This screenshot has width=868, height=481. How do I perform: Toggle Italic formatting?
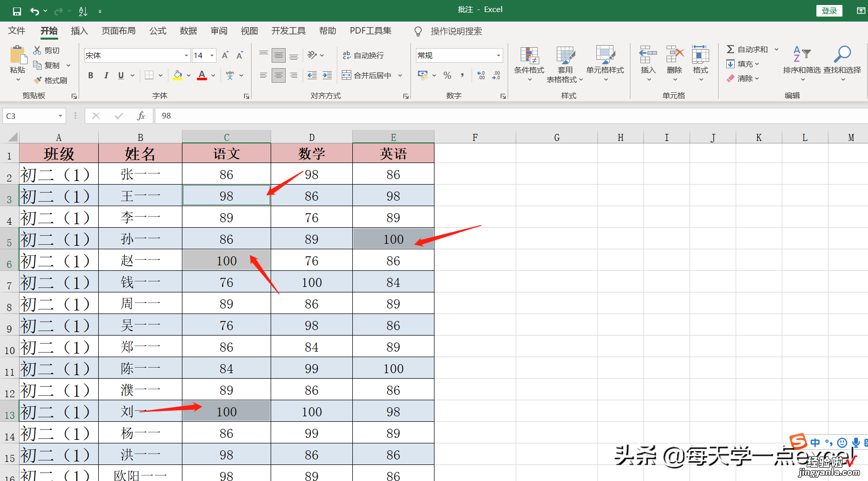(106, 75)
